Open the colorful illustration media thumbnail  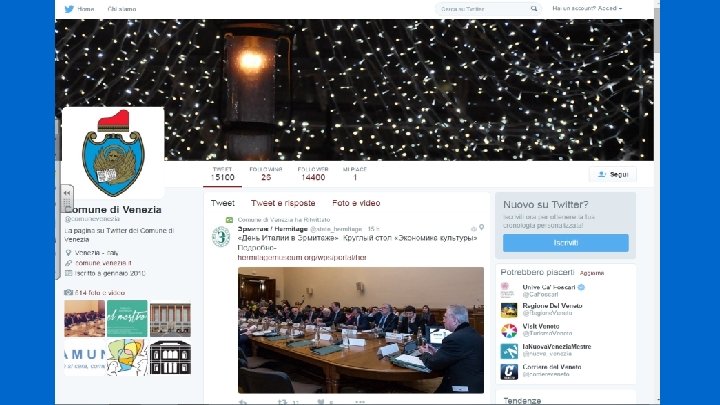click(x=127, y=357)
